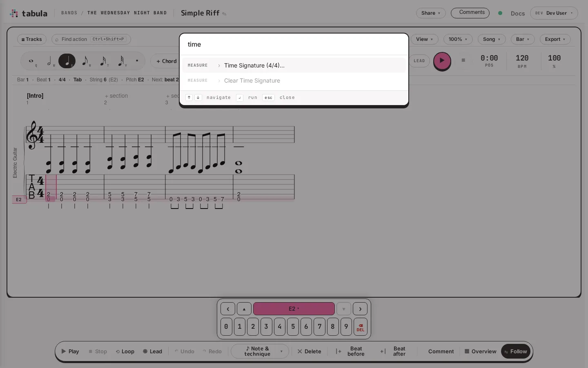Image resolution: width=588 pixels, height=368 pixels.
Task: Stop playback using the square stop icon
Action: point(463,60)
